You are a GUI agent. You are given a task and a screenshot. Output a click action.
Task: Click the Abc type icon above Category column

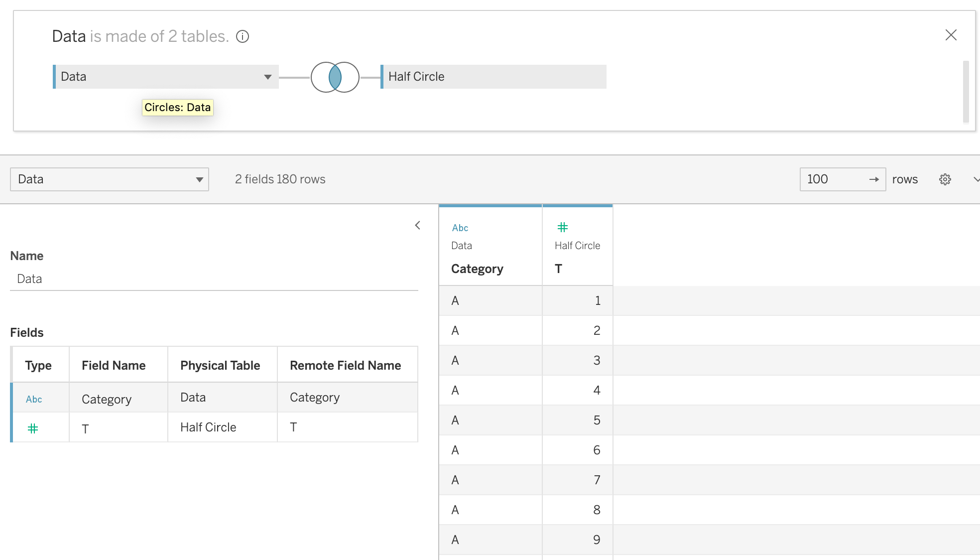point(460,228)
